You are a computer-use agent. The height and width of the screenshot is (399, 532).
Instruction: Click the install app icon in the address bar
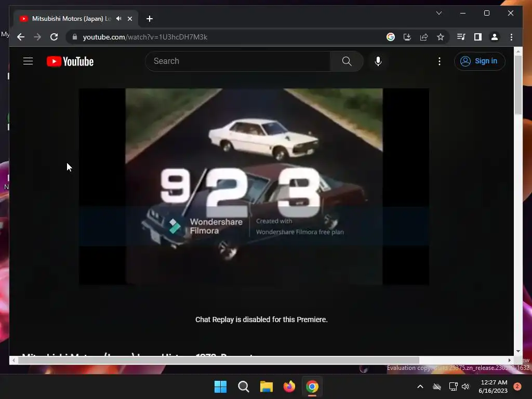click(x=407, y=37)
